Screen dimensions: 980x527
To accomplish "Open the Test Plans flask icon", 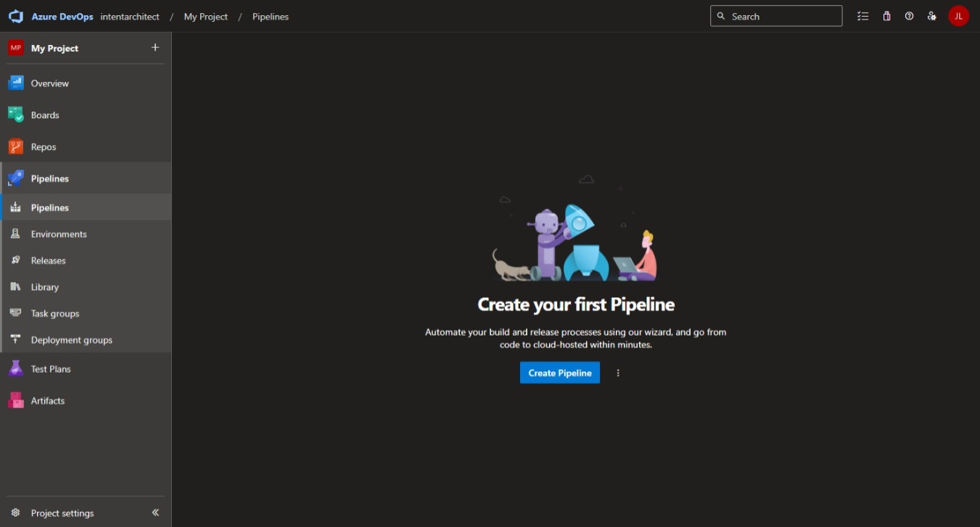I will tap(16, 369).
